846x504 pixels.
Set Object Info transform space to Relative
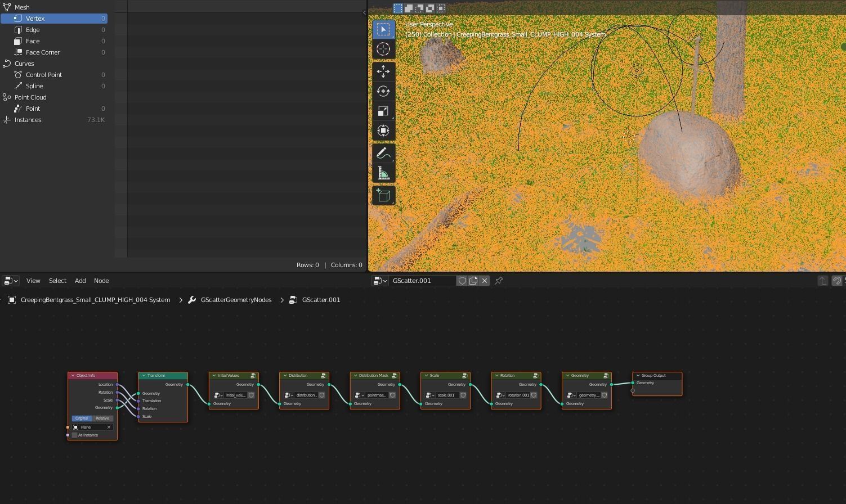tap(102, 418)
